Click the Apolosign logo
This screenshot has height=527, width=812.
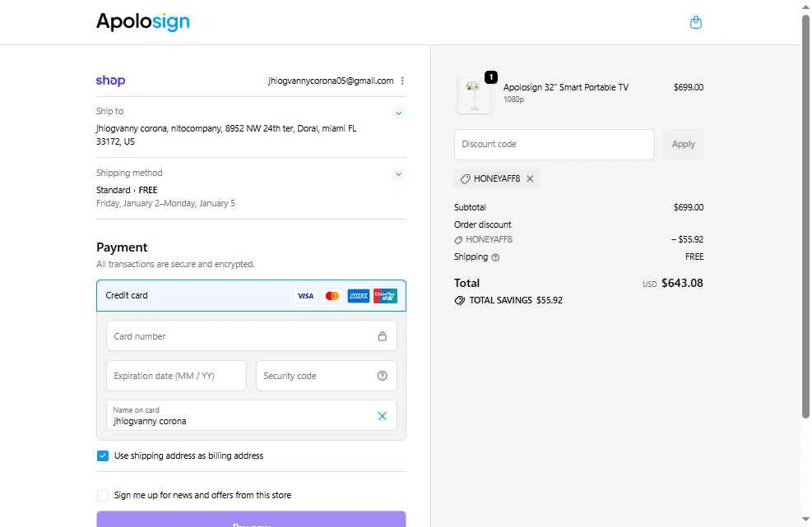click(x=143, y=21)
